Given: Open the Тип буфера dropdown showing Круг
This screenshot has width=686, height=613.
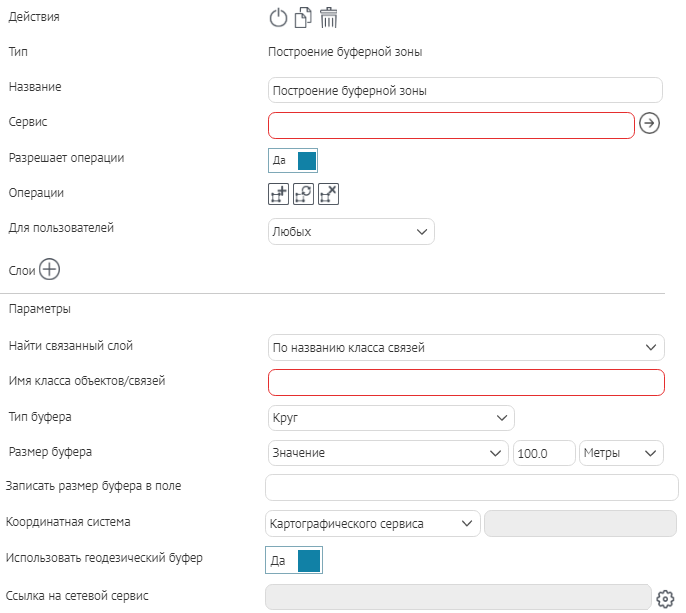Looking at the screenshot, I should (391, 417).
